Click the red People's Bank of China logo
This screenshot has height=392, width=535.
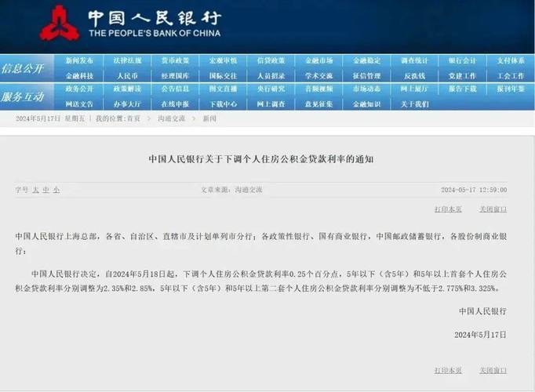coord(60,24)
